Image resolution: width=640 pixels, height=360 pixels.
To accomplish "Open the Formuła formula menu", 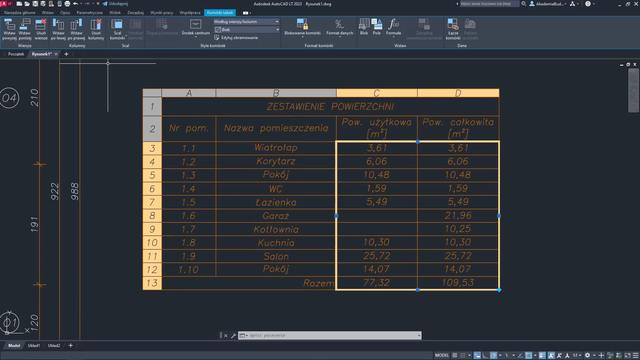I will click(393, 27).
